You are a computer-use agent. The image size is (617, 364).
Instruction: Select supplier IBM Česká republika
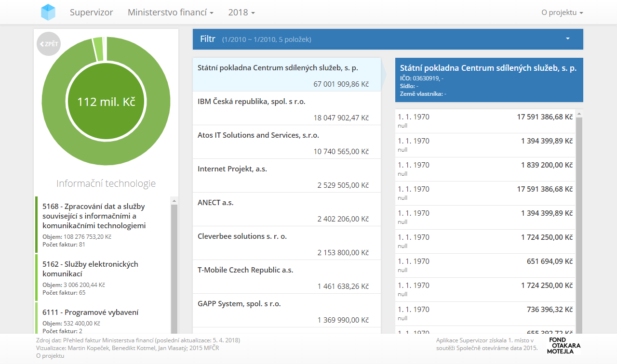coord(286,108)
